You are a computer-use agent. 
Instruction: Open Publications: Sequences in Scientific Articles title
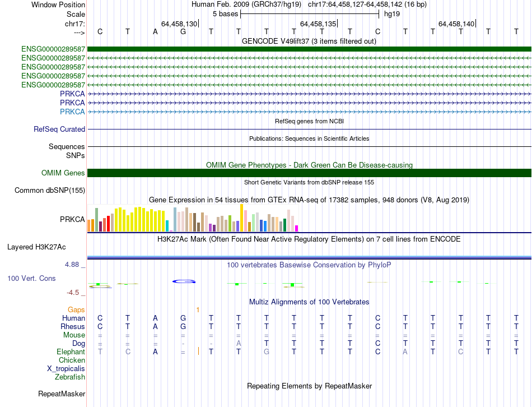(309, 138)
